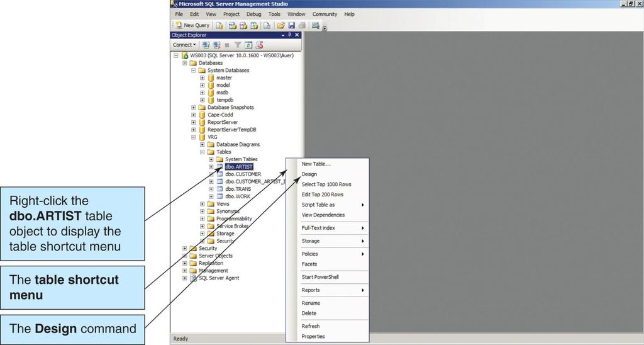Expand the tempdb database node
The width and height of the screenshot is (644, 345).
(202, 100)
